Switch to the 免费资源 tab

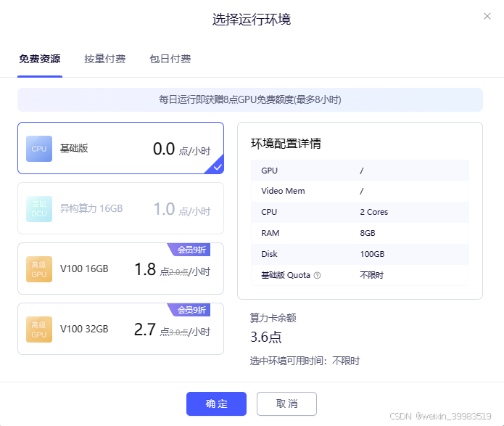[40, 59]
